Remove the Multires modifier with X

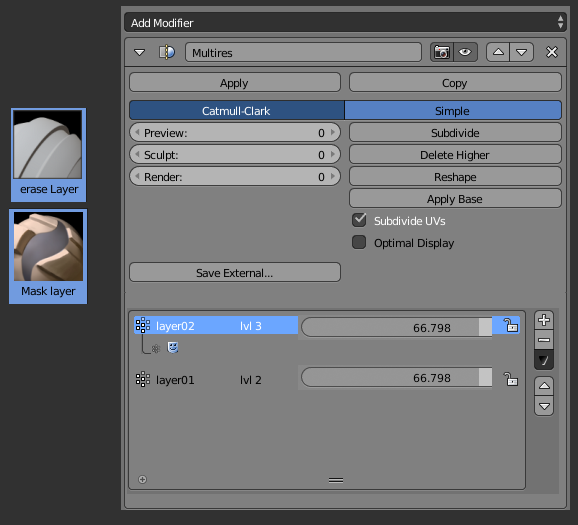551,52
